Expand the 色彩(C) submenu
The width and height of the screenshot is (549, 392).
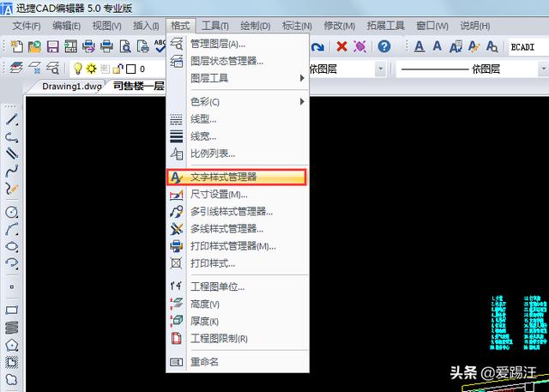(x=238, y=102)
